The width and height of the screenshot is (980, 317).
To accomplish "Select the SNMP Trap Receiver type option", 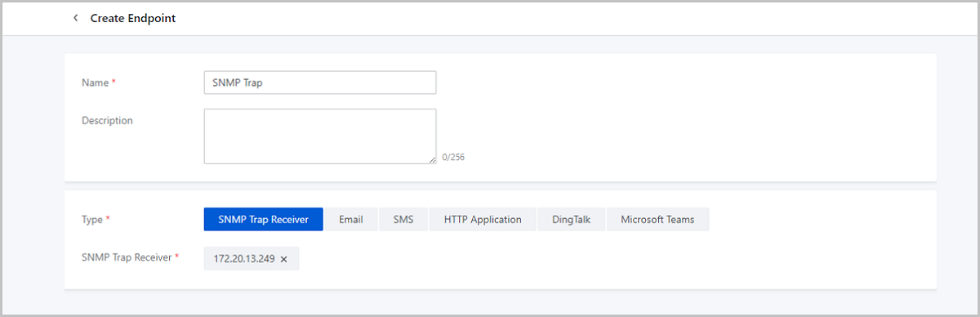I will coord(263,220).
